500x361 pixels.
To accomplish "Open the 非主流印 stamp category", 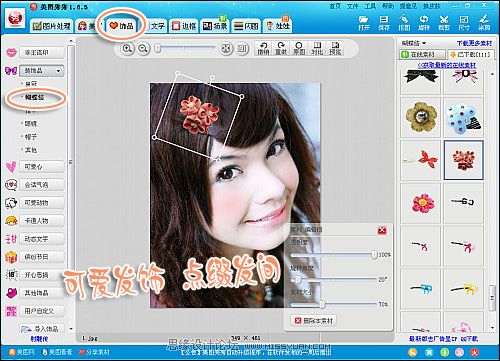I will click(x=42, y=52).
